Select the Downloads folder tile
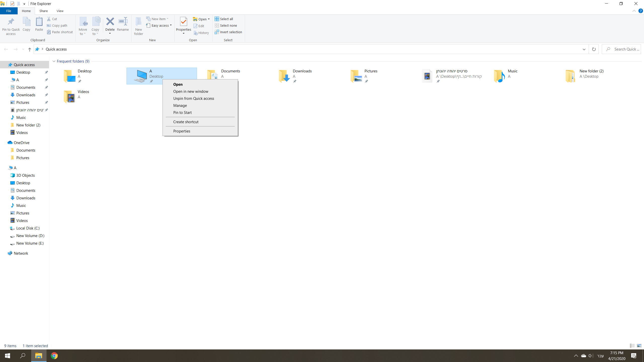The image size is (644, 362). (305, 76)
